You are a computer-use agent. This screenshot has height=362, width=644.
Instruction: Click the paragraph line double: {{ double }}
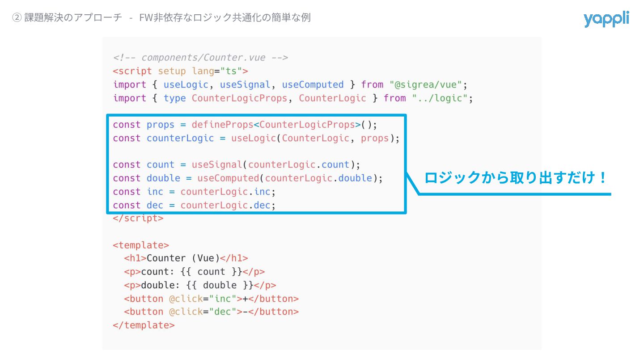tap(200, 285)
